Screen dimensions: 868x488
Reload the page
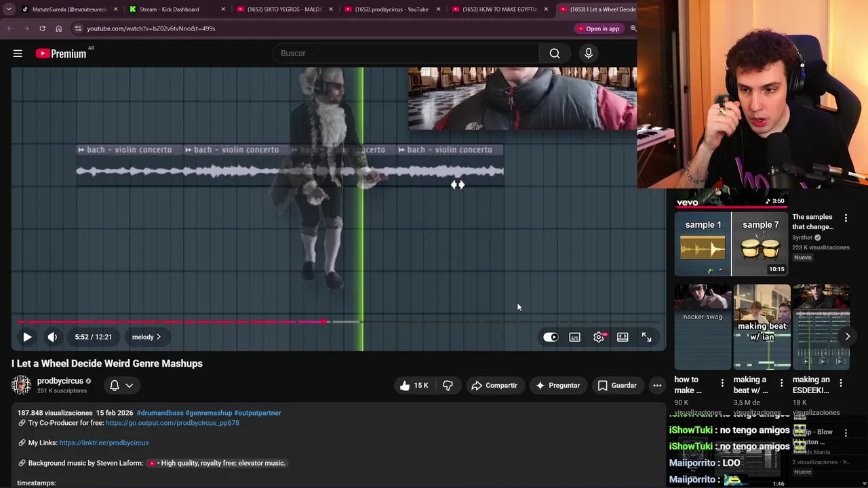click(42, 28)
